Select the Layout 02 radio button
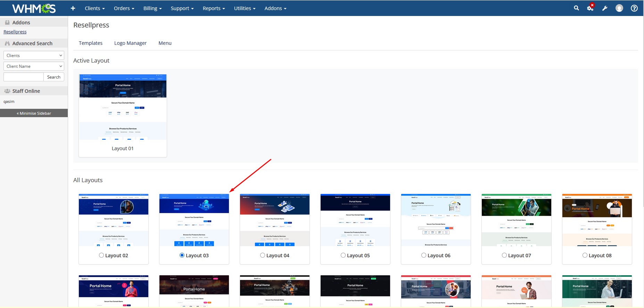This screenshot has height=308, width=644. 101,255
